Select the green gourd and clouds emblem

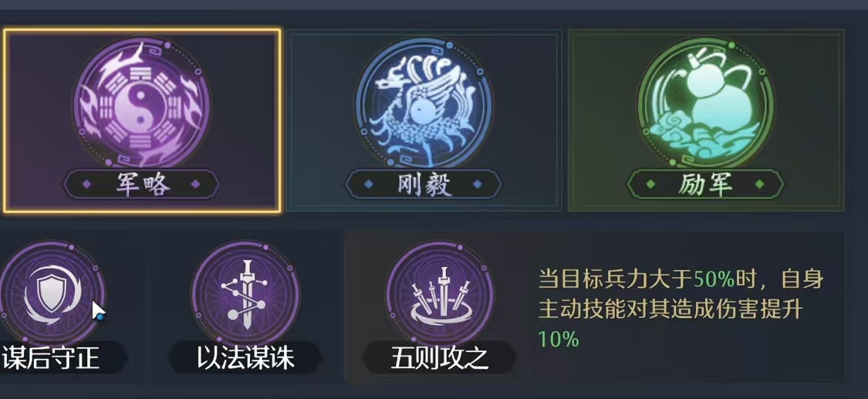point(706,103)
